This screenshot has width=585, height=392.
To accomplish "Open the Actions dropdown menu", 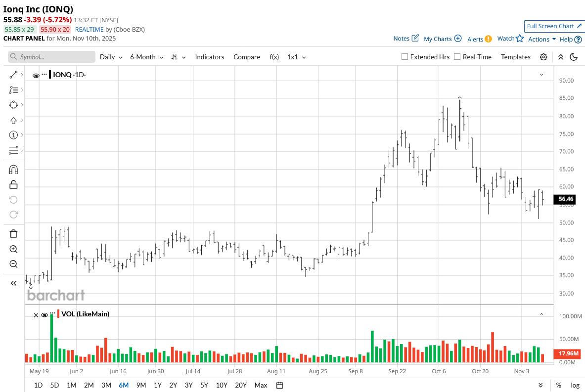I will click(541, 39).
